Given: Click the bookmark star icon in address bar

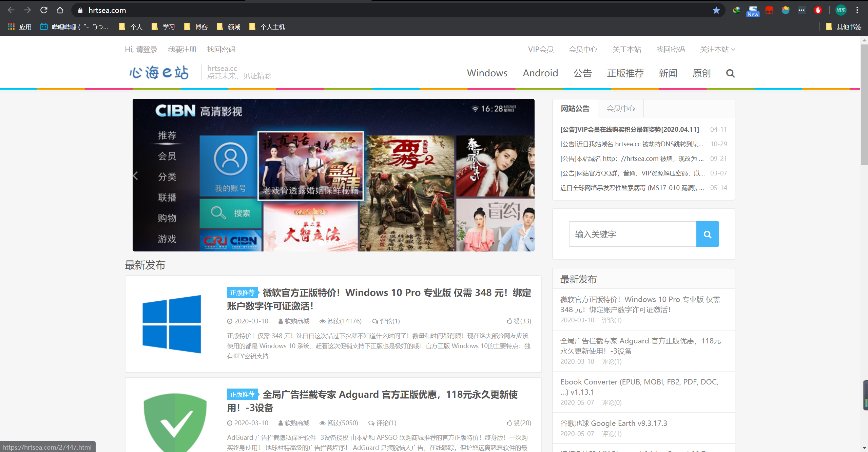Looking at the screenshot, I should pyautogui.click(x=716, y=10).
